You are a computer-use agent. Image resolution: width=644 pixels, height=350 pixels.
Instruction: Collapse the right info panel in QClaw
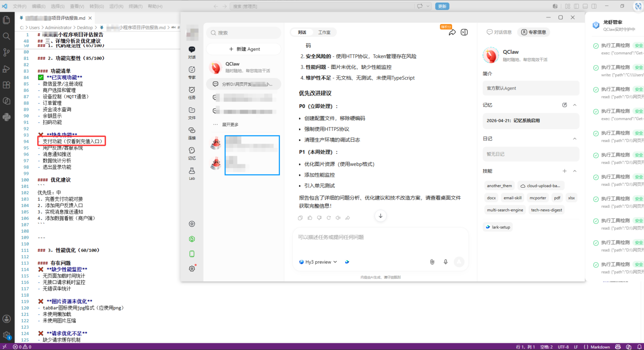pyautogui.click(x=464, y=32)
